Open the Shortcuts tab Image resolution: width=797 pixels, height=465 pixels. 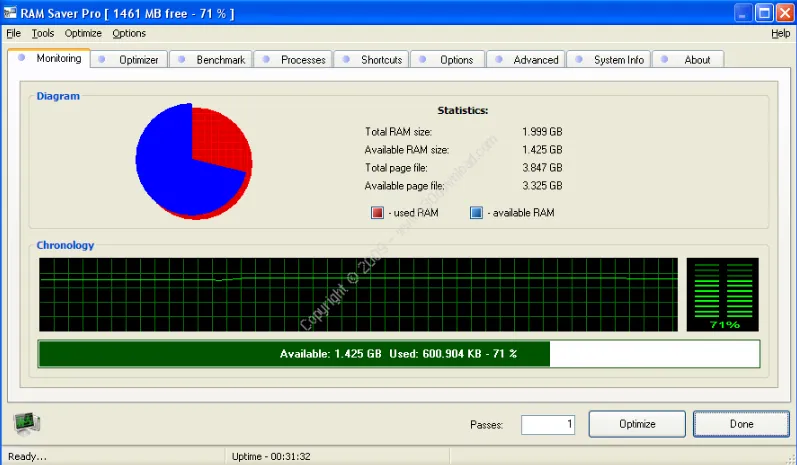coord(372,59)
